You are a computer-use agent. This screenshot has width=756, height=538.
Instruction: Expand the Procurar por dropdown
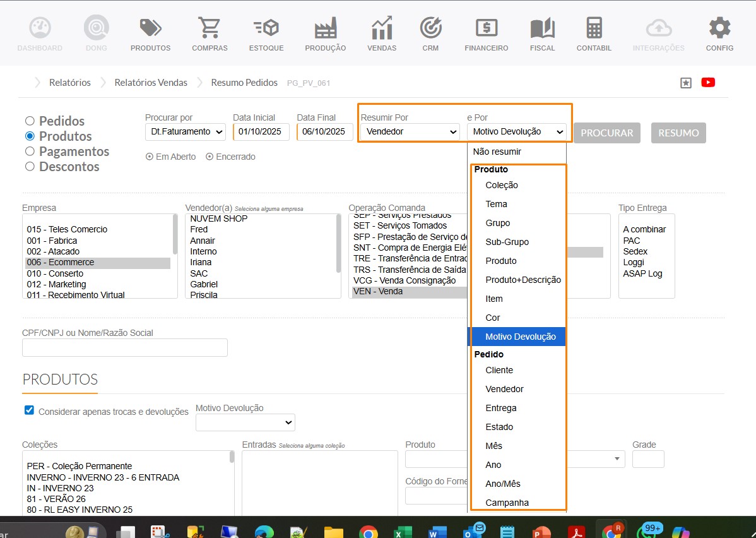tap(185, 132)
